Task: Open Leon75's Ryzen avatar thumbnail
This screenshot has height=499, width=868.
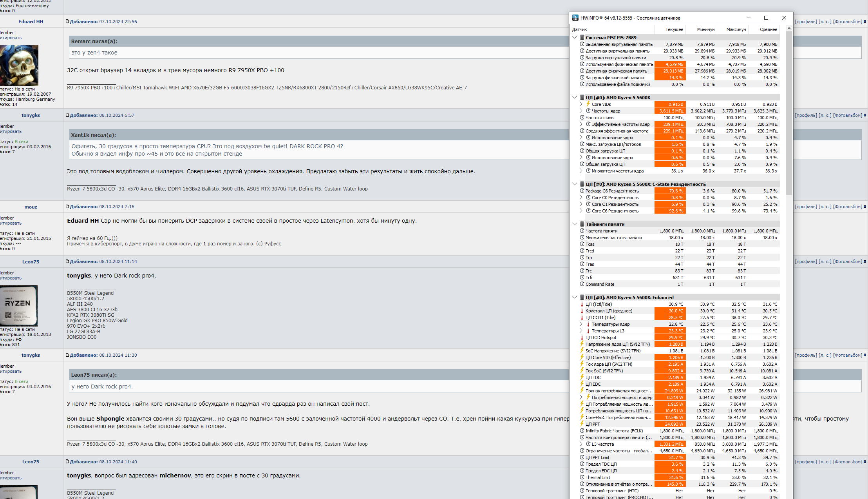Action: 19,306
